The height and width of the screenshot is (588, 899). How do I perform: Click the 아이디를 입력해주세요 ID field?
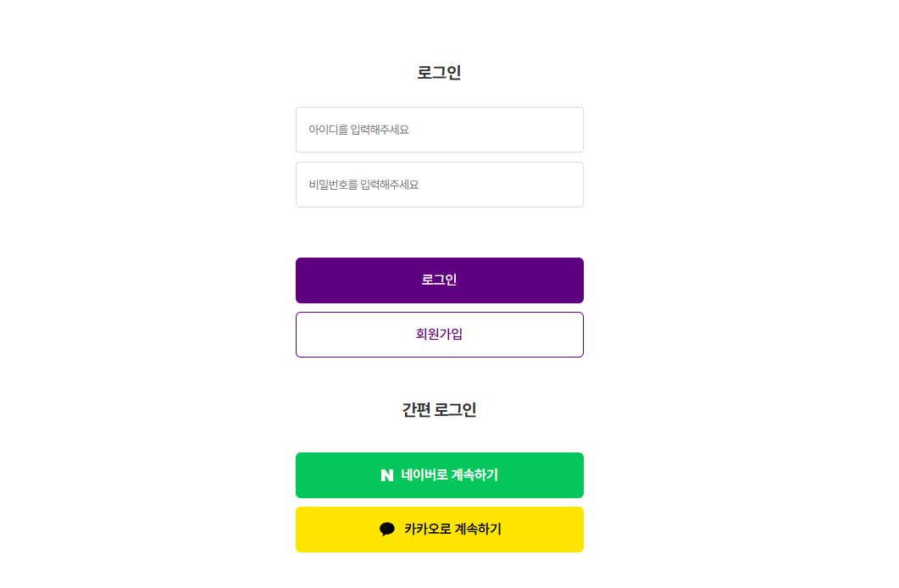tap(439, 130)
